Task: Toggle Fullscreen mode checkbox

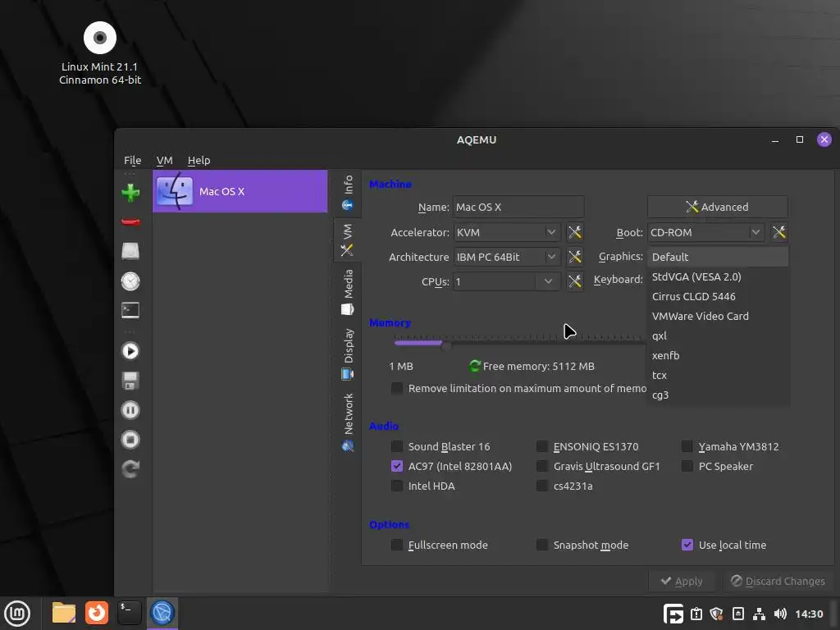Action: [397, 545]
